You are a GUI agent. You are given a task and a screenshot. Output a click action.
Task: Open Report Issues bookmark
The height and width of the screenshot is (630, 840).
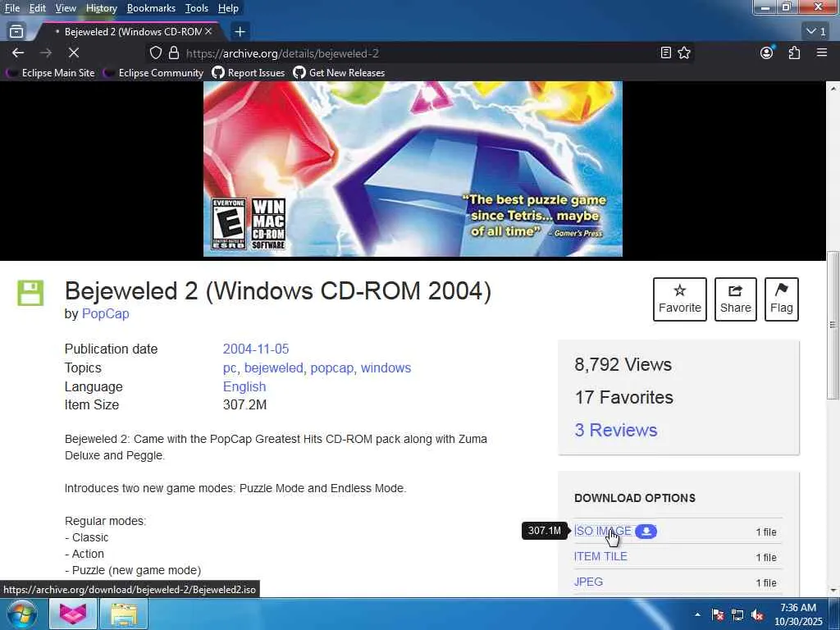(x=249, y=73)
